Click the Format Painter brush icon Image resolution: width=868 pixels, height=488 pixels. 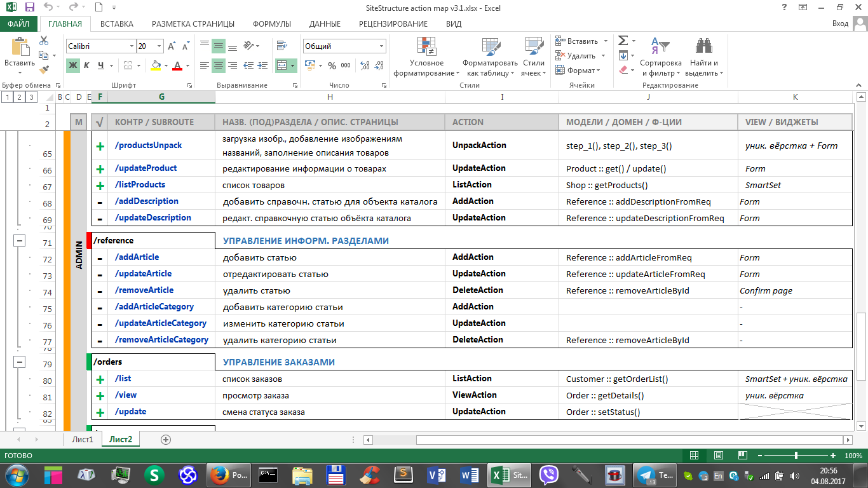click(x=44, y=70)
